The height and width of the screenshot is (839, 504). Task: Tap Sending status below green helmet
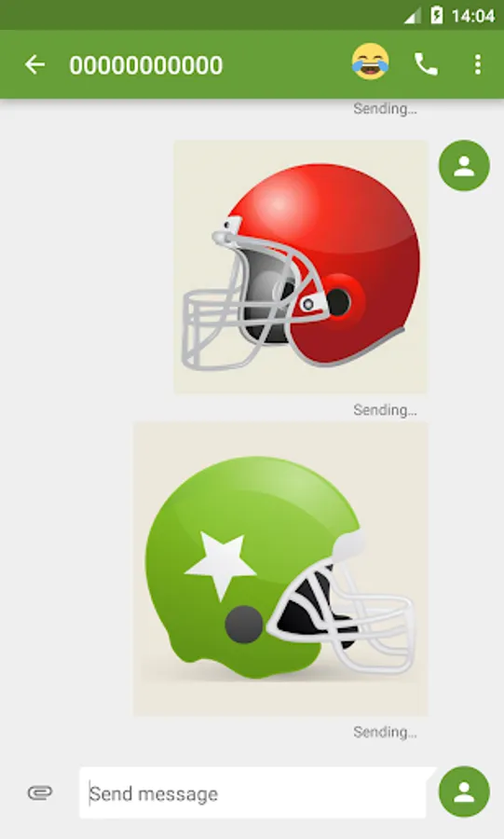coord(385,732)
